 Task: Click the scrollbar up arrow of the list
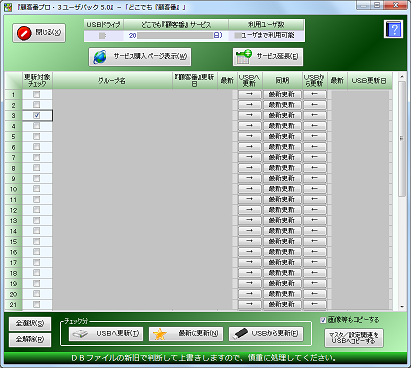(x=402, y=76)
